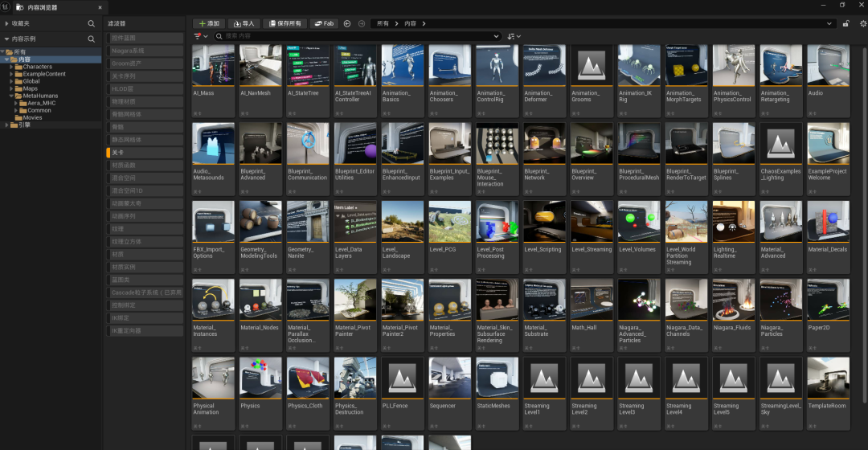Select the Animation_Basics level asset
Viewport: 868px width, 450px height.
(x=403, y=80)
